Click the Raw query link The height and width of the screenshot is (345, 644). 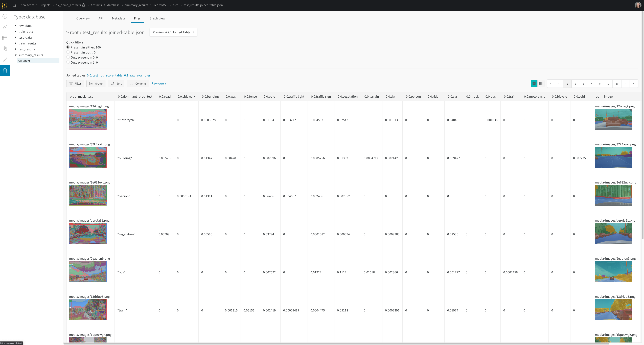click(159, 83)
